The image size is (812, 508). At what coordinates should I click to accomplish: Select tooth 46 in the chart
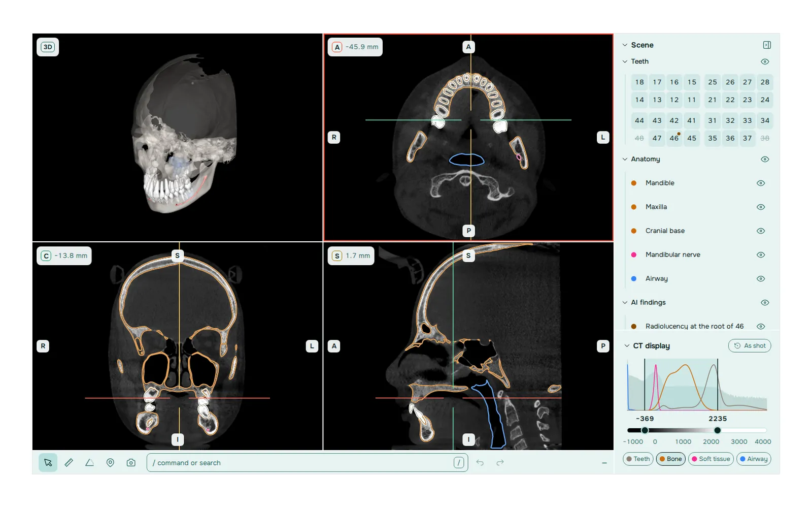pos(674,138)
